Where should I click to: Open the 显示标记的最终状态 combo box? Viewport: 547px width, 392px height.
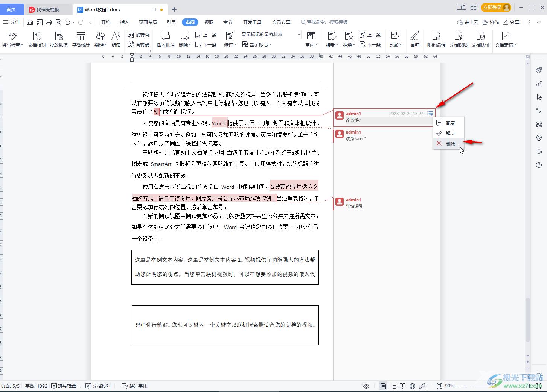pos(271,35)
